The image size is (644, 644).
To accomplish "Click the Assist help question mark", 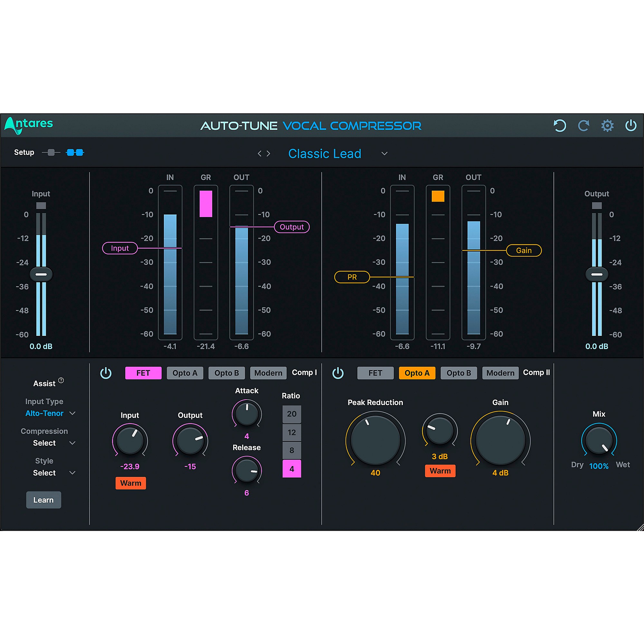I will click(61, 380).
